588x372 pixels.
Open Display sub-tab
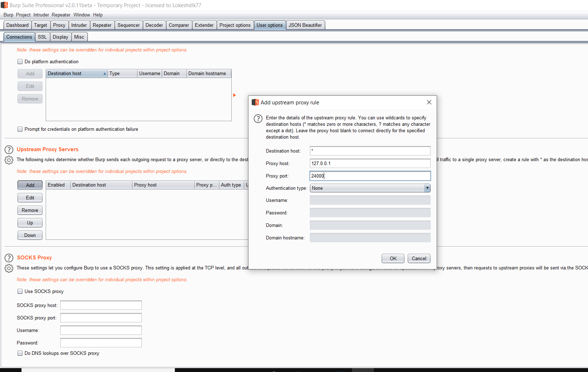(60, 37)
